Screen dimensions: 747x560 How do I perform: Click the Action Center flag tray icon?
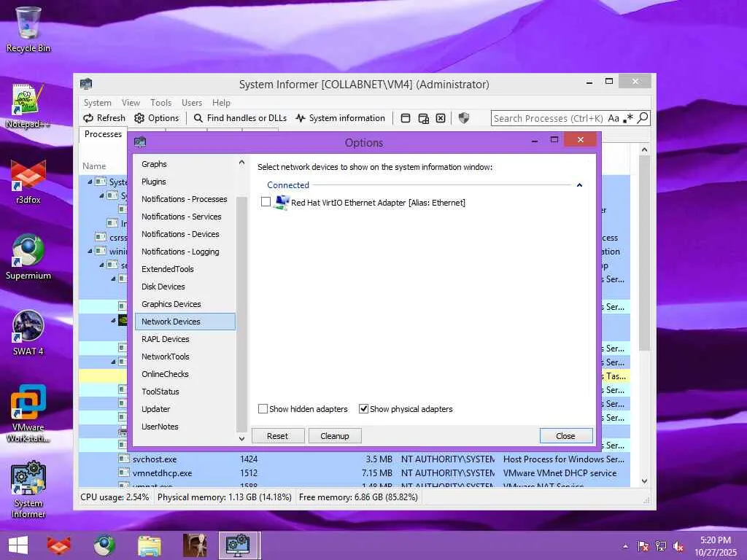(643, 546)
